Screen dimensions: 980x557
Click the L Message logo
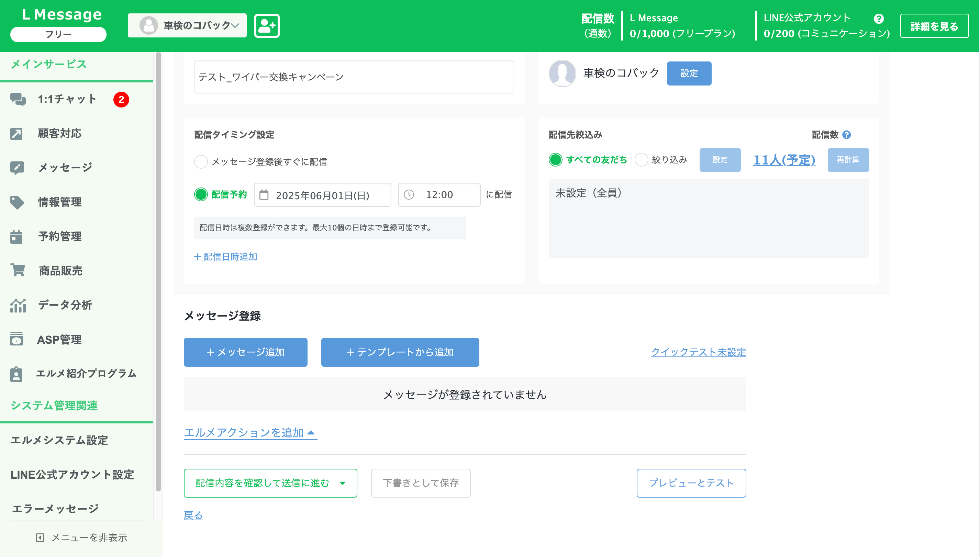[x=62, y=14]
